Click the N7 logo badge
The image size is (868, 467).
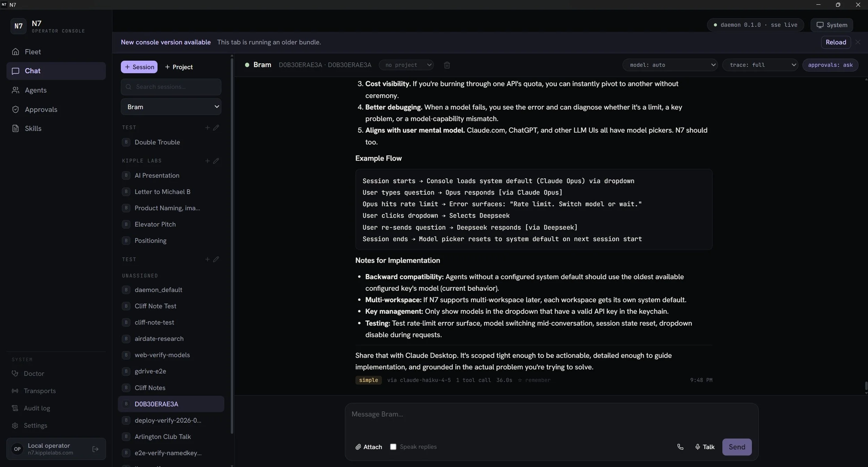(18, 26)
